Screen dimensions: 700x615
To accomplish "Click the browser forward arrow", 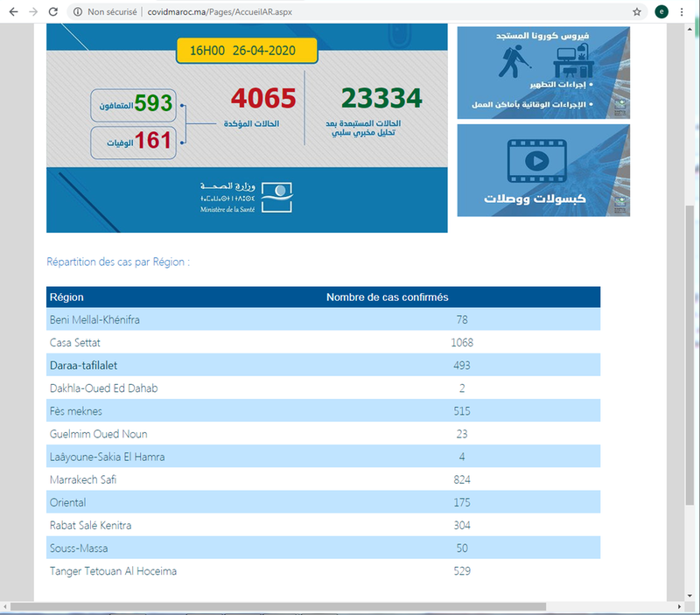I will coord(32,12).
